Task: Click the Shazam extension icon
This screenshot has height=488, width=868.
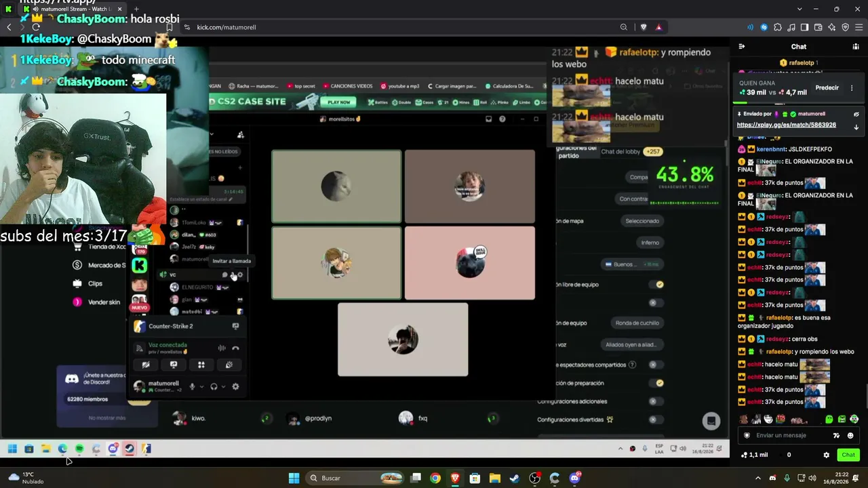Action: (x=764, y=27)
